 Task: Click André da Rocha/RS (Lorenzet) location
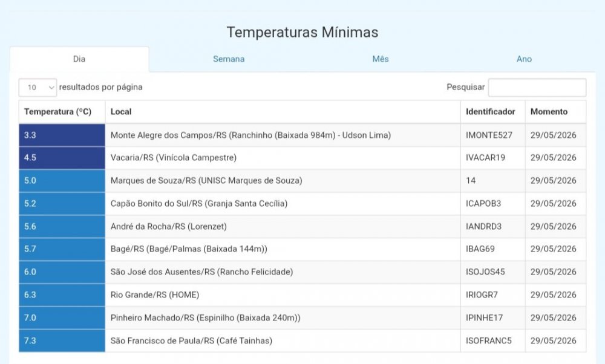(x=169, y=226)
